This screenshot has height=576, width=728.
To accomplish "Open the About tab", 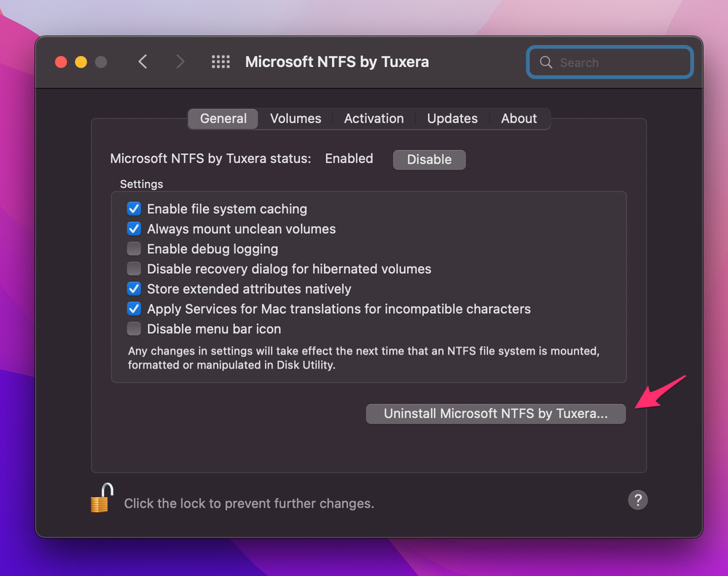I will (518, 119).
